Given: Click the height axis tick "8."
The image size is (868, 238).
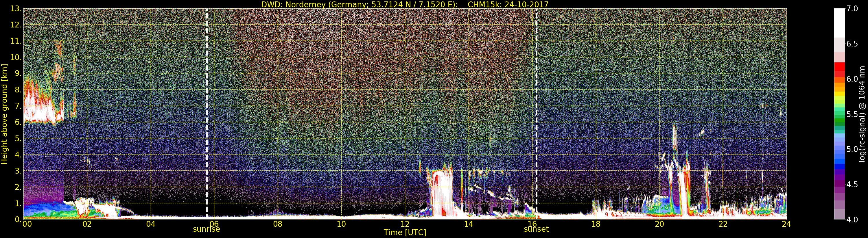Looking at the screenshot, I should 18,90.
